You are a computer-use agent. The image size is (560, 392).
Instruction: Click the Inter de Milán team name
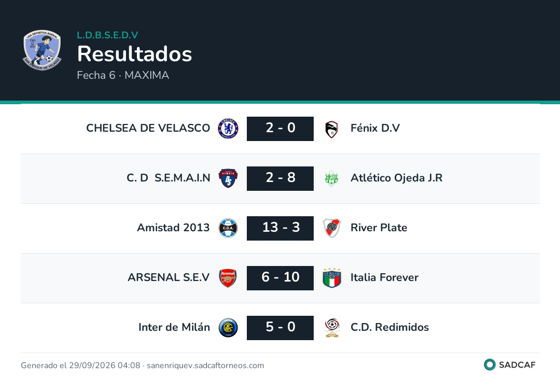tap(174, 327)
